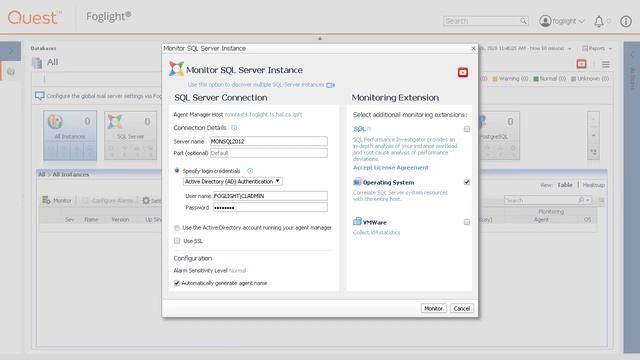Click the discover multiple SQL Server instances icon
Image resolution: width=640 pixels, height=360 pixels.
pos(331,85)
